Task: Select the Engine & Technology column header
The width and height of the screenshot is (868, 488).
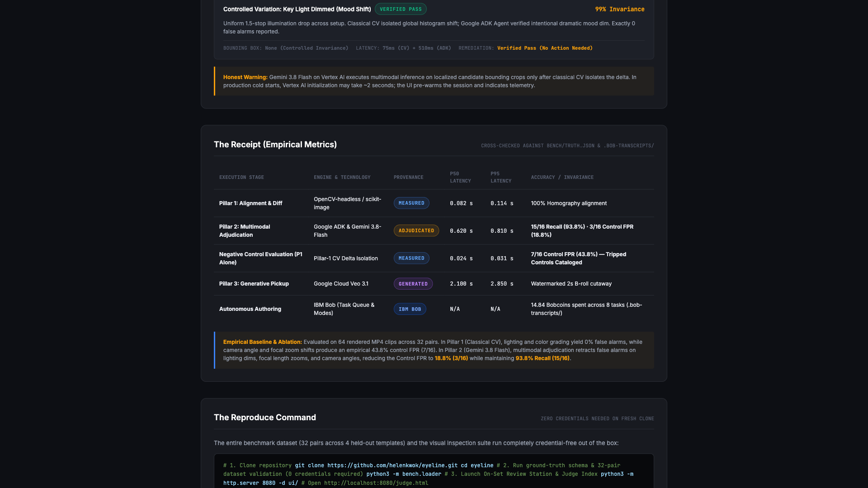Action: (x=342, y=177)
